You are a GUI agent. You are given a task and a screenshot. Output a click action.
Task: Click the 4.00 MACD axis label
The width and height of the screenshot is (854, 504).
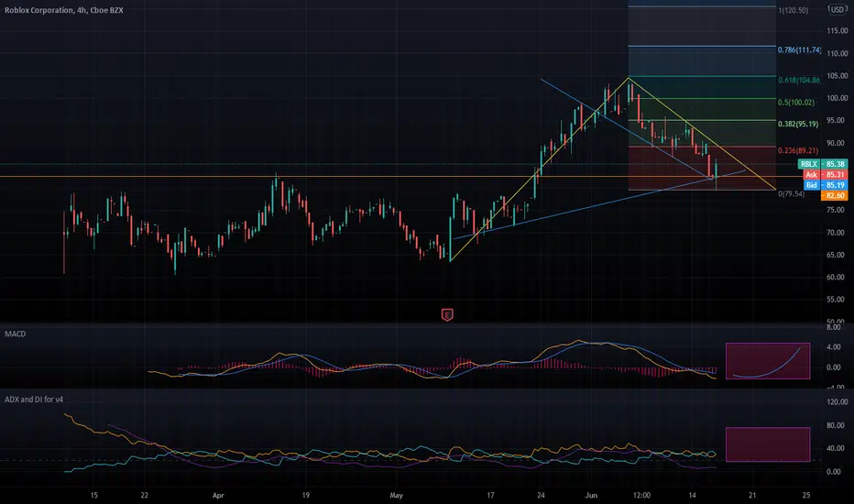(x=833, y=347)
